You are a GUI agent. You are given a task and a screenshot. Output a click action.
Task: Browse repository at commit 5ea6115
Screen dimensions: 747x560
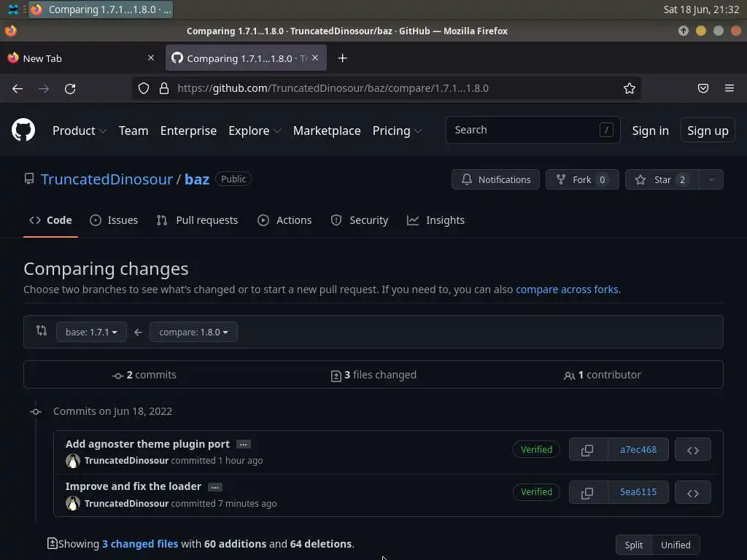click(693, 492)
